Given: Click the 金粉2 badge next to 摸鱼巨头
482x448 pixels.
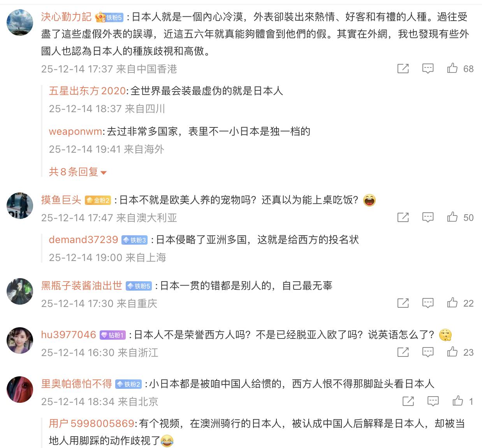Looking at the screenshot, I should tap(98, 200).
